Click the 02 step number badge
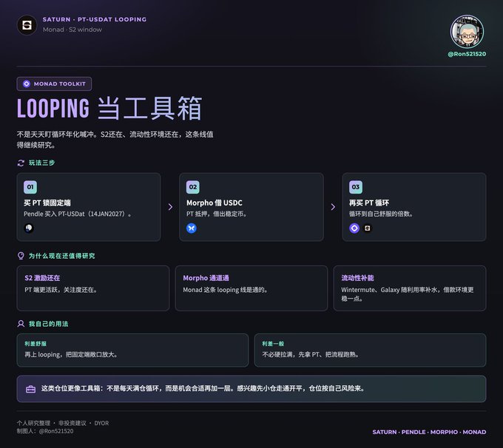Viewport: 503px width, 448px height. tap(193, 187)
